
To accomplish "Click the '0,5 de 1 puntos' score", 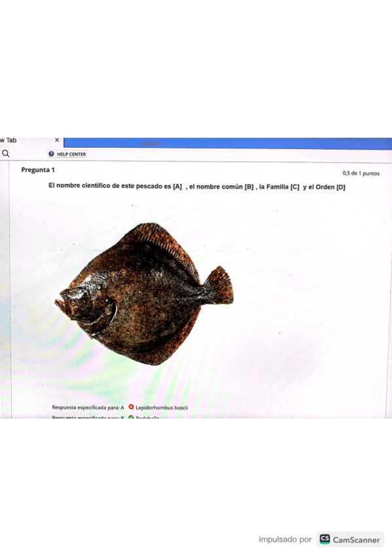I will tap(361, 173).
